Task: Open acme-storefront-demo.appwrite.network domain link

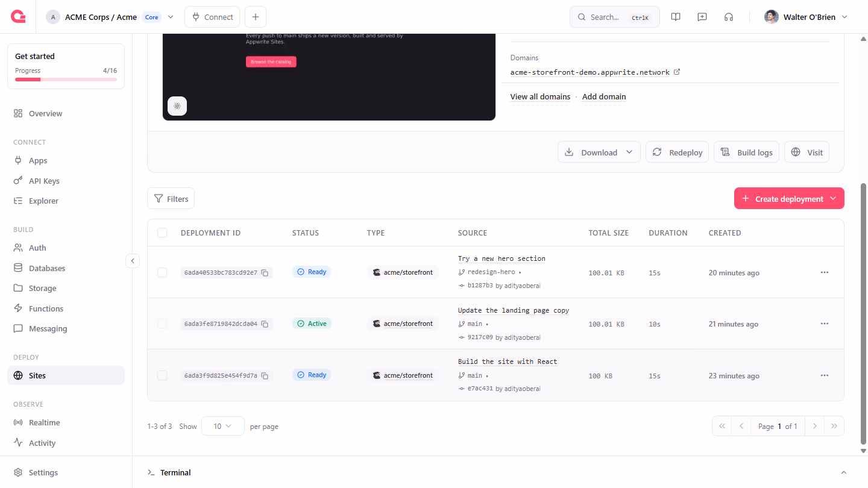Action: click(x=590, y=72)
